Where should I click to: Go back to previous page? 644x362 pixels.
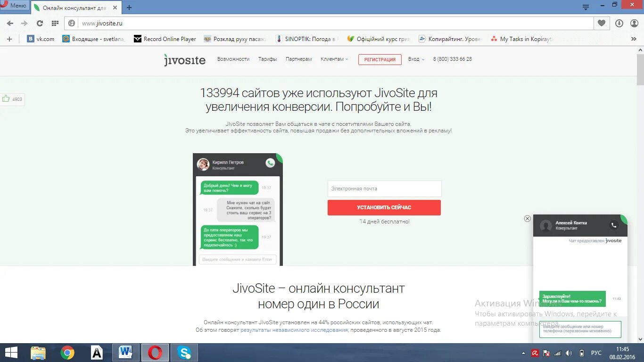coord(10,23)
